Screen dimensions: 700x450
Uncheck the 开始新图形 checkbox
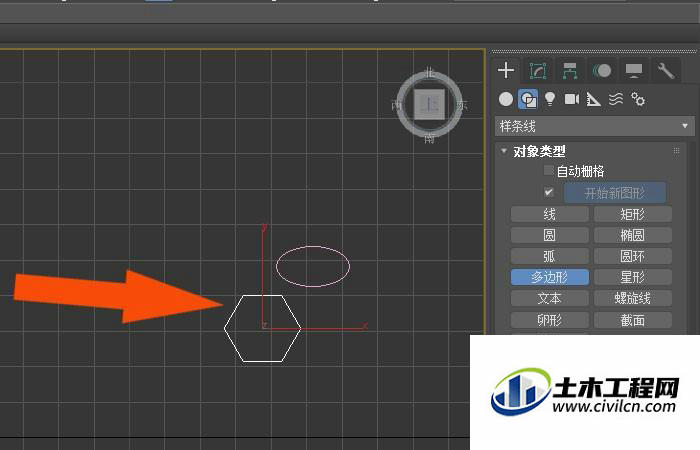coord(549,192)
